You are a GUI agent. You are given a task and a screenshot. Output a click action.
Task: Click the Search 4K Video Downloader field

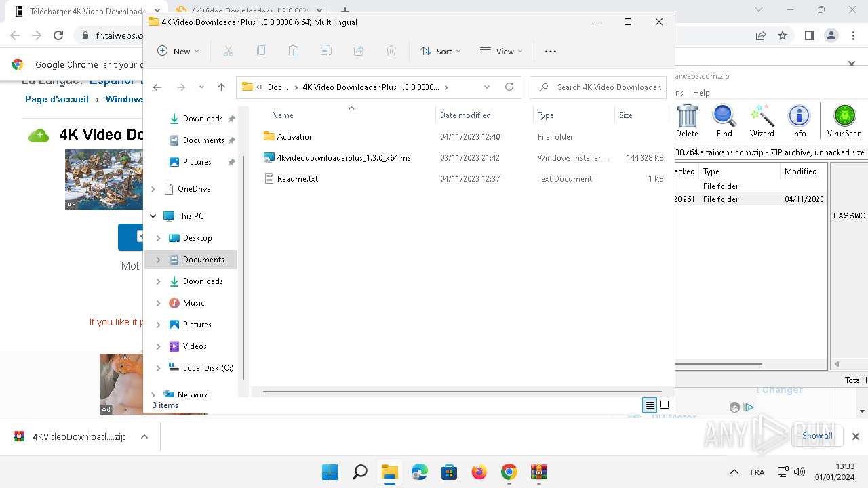click(x=599, y=87)
